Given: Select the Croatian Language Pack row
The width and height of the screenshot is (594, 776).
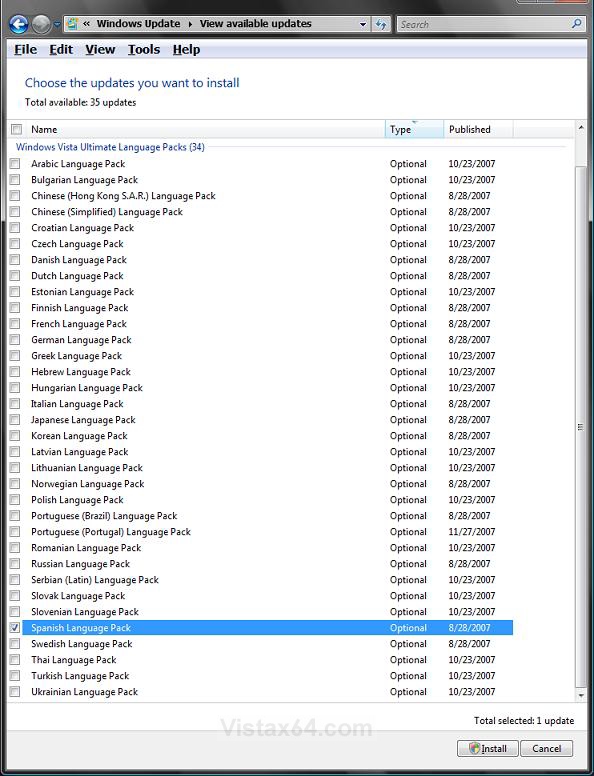Looking at the screenshot, I should pyautogui.click(x=267, y=228).
